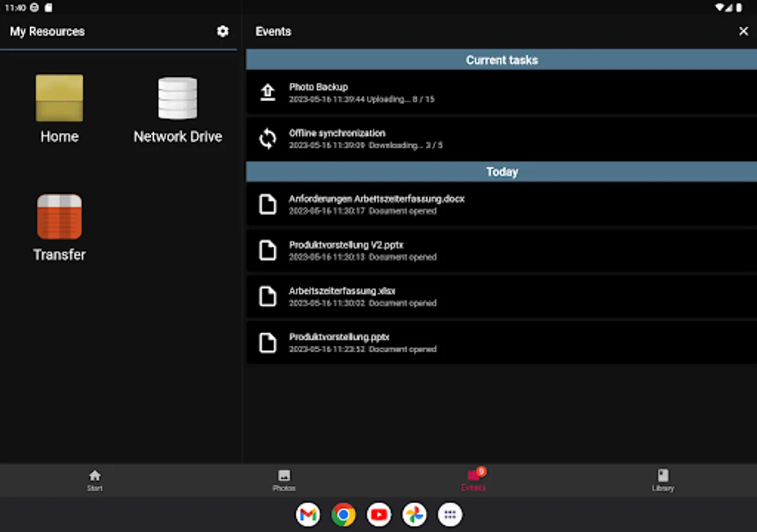Launch Gmail from the dock

coord(308,515)
